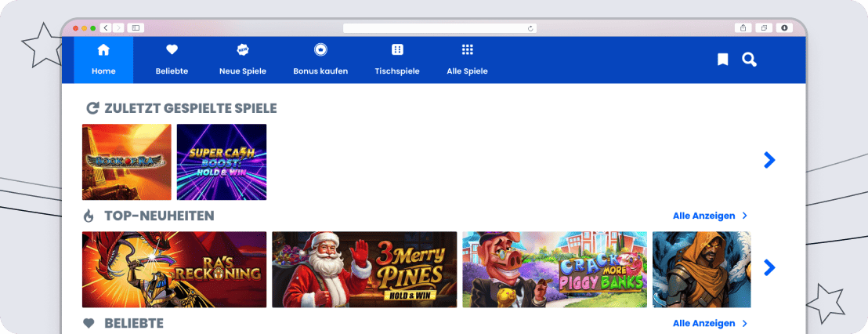This screenshot has height=334, width=868.
Task: Reload page using address bar refresh icon
Action: point(530,28)
